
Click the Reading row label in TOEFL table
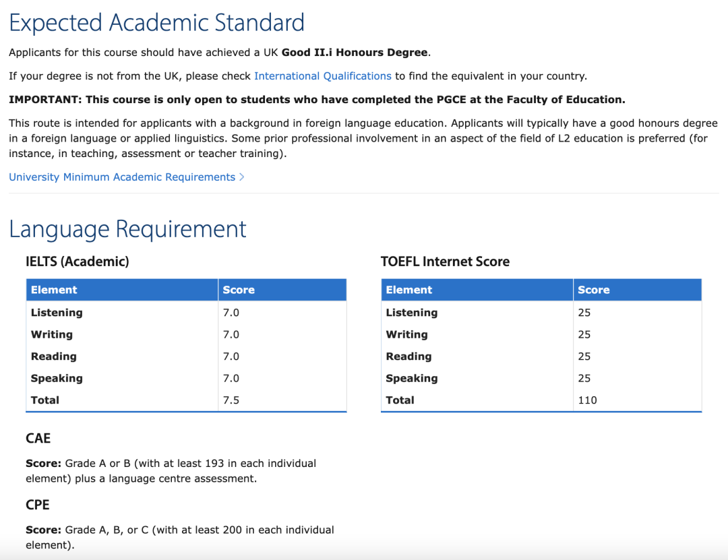click(x=408, y=356)
